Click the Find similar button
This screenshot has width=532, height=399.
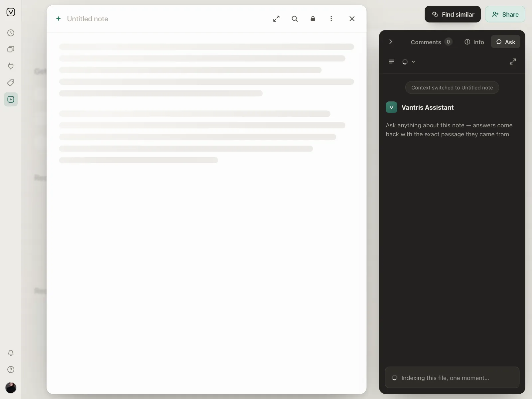(453, 14)
